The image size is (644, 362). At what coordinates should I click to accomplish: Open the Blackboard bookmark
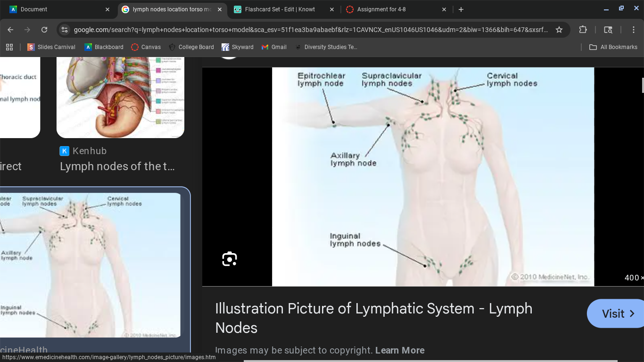click(104, 47)
